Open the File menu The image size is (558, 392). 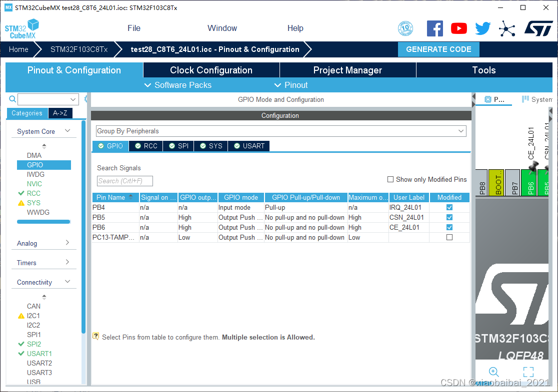134,28
